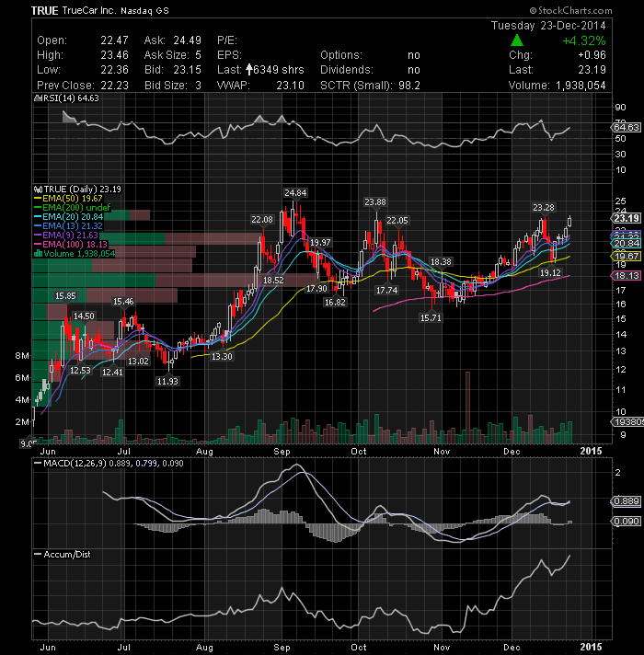This screenshot has height=655, width=644.
Task: Click the 19.12 December low label
Action: [x=550, y=273]
